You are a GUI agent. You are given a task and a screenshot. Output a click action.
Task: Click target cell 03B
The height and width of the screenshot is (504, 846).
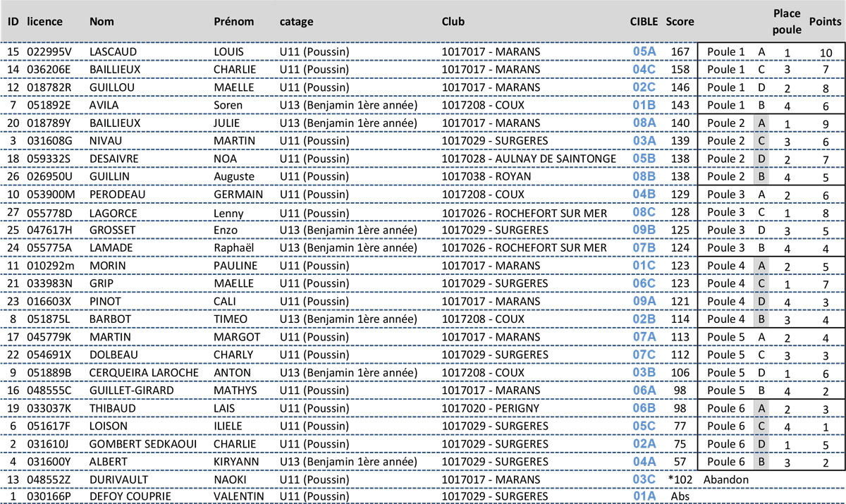(x=644, y=372)
